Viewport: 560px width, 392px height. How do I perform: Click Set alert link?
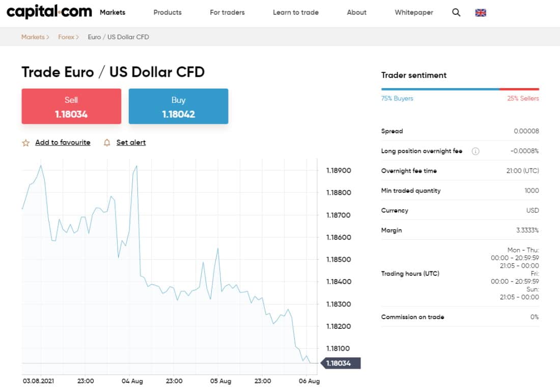[x=131, y=143]
